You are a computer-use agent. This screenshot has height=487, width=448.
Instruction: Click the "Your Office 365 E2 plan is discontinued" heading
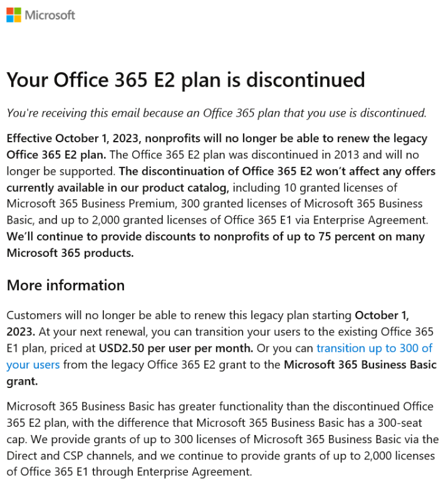[185, 80]
